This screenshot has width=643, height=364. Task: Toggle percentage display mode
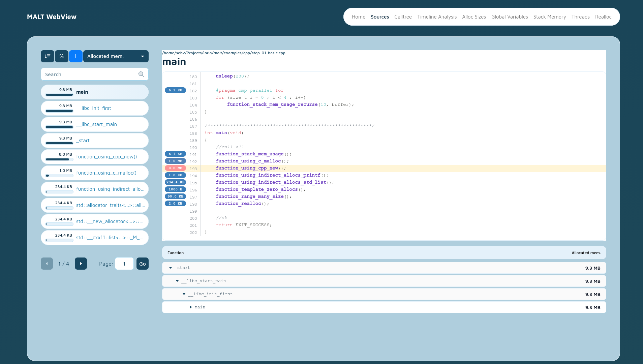point(62,56)
